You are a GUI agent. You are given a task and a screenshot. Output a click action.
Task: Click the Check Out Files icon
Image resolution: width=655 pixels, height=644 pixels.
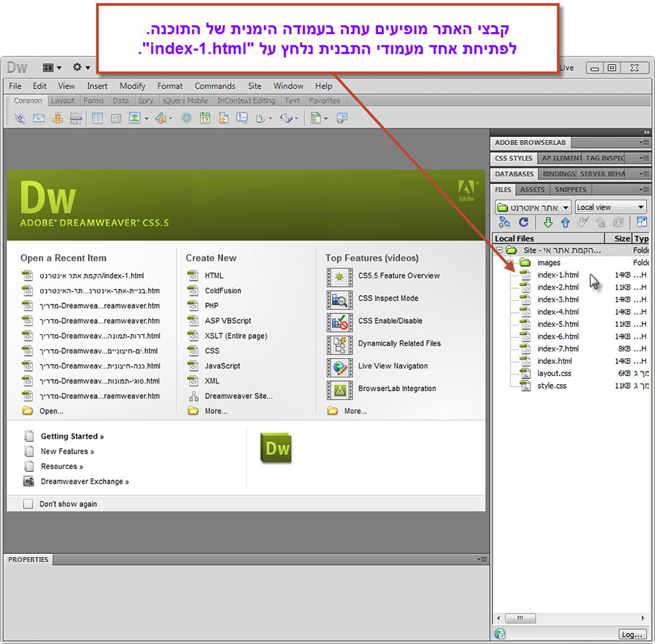pyautogui.click(x=583, y=223)
